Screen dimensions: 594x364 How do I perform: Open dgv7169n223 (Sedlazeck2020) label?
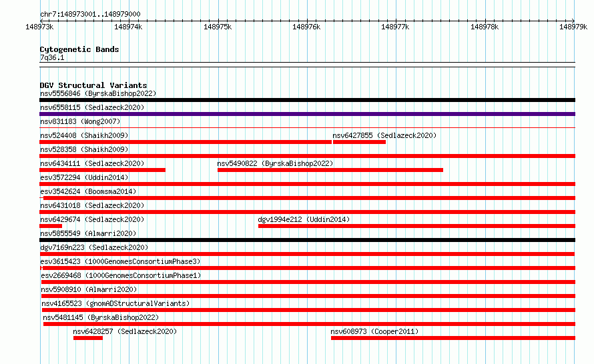point(94,247)
